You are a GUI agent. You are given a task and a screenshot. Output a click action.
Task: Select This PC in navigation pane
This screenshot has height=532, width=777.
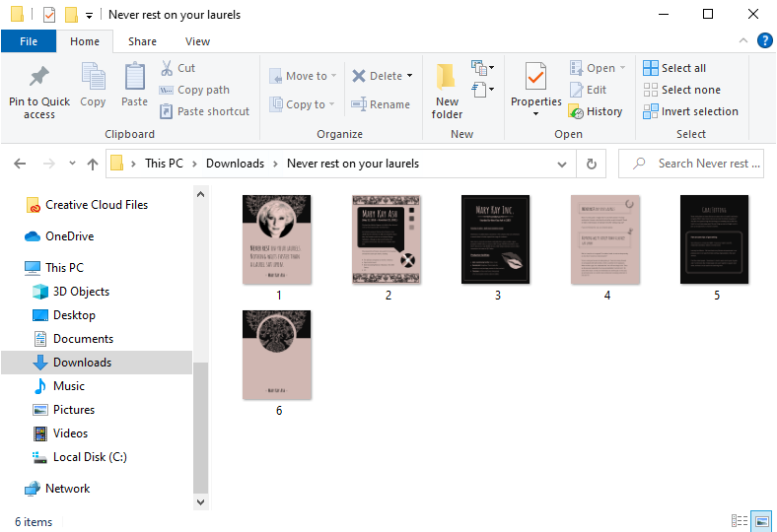54,268
